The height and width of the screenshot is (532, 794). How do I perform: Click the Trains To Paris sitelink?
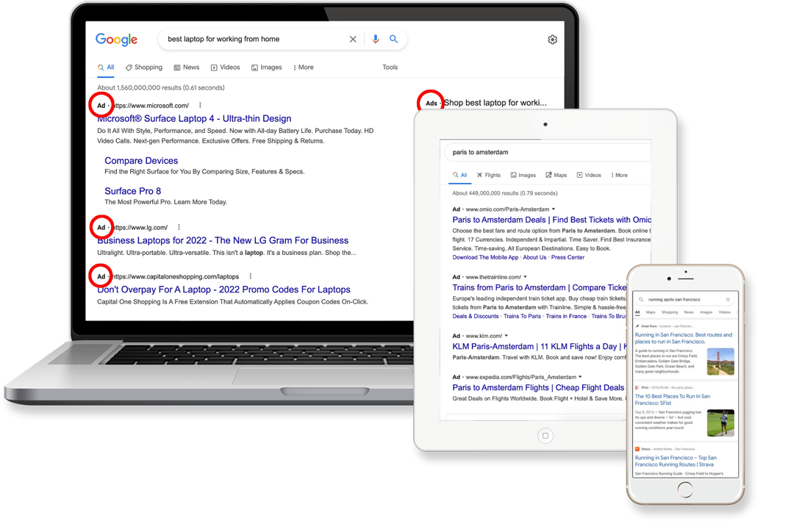pyautogui.click(x=522, y=317)
